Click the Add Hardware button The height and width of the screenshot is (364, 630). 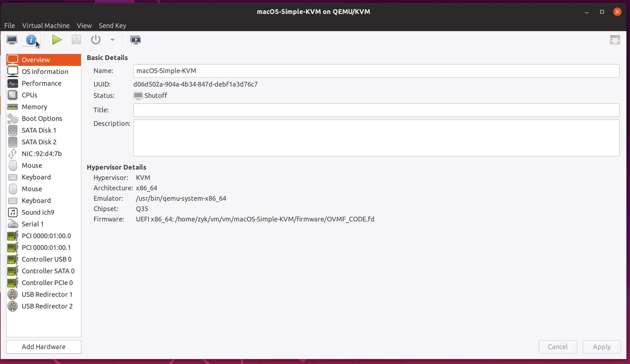coord(44,347)
